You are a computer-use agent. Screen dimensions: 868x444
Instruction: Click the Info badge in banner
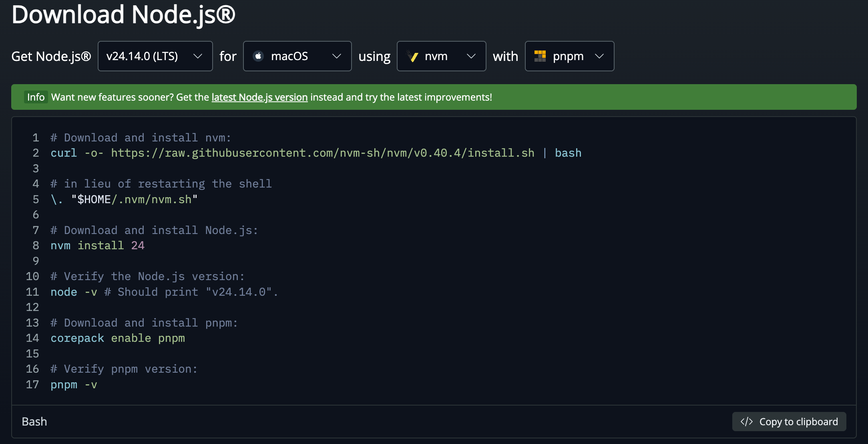pos(36,97)
